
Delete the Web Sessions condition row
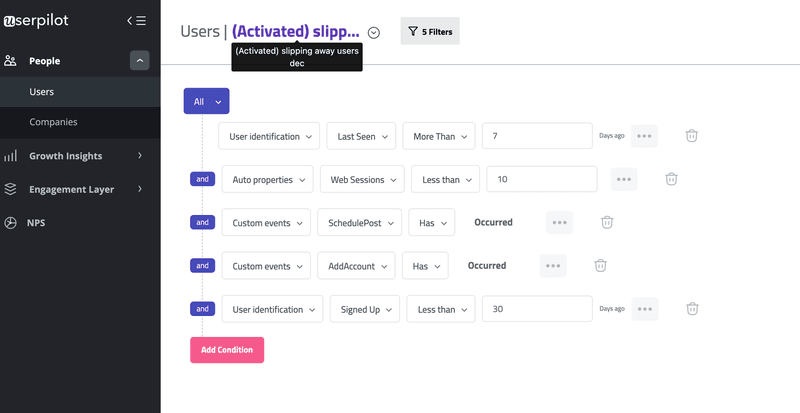pos(672,179)
